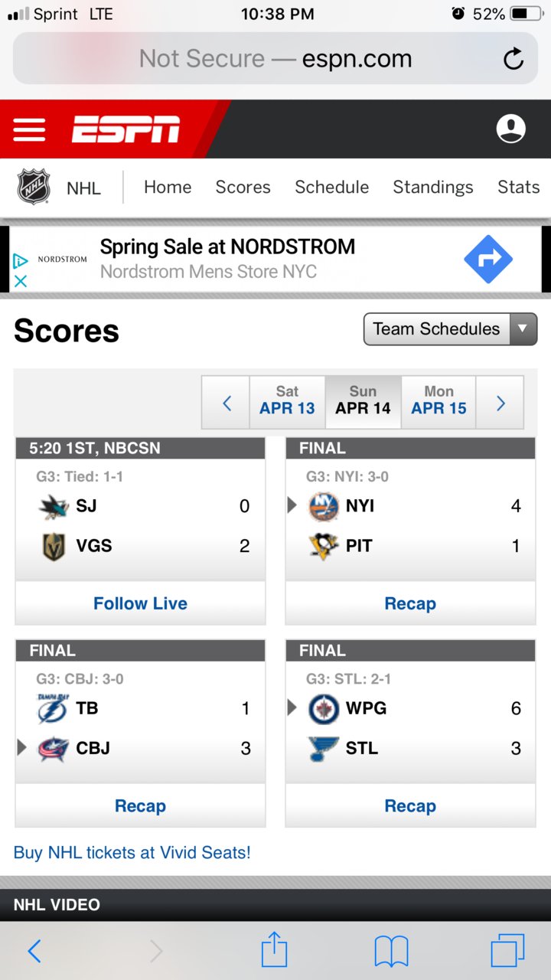Open the Schedule nav item
551x980 pixels.
331,187
